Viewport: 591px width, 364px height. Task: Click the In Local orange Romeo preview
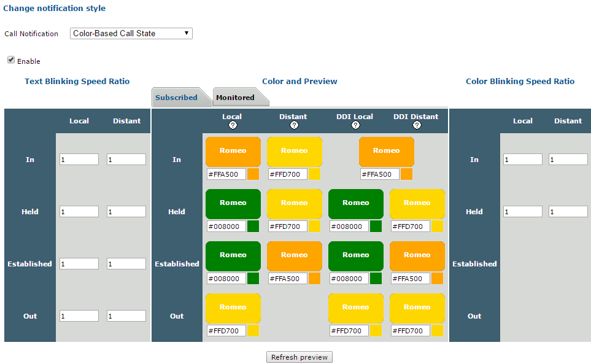tap(233, 152)
